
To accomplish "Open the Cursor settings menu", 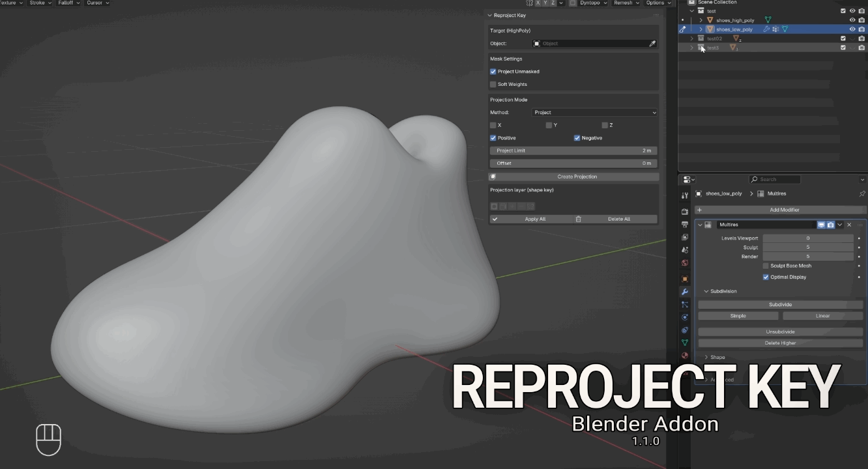I will tap(97, 3).
